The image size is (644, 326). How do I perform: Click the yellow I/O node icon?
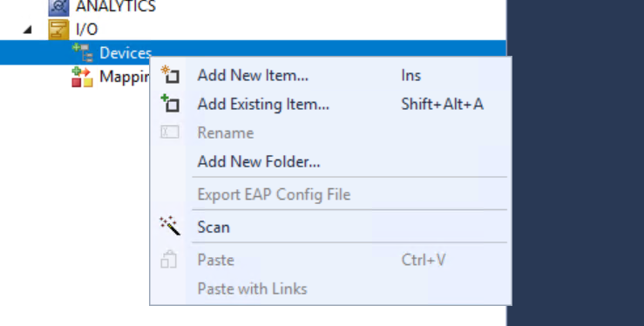pos(58,30)
